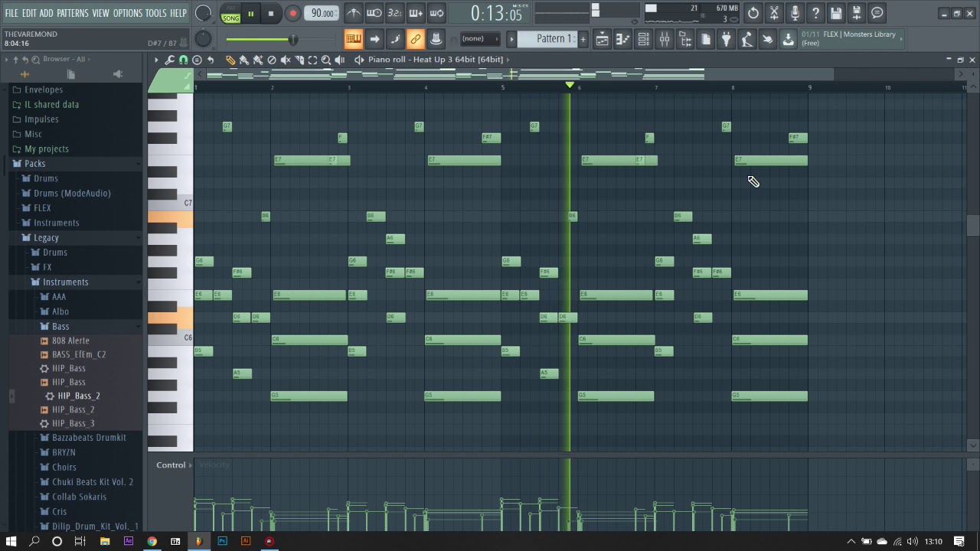The width and height of the screenshot is (980, 551).
Task: Toggle multilink to controllers
Action: [x=415, y=39]
